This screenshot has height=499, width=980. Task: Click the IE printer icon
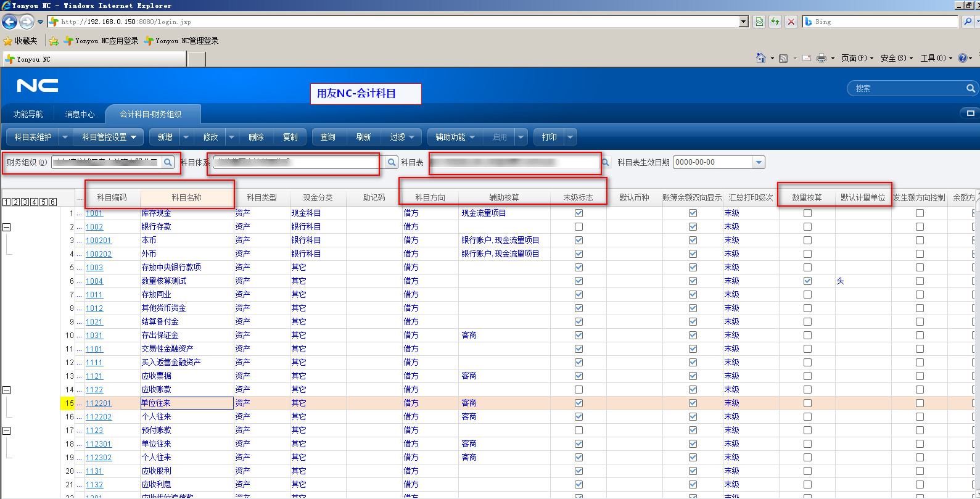click(x=821, y=58)
